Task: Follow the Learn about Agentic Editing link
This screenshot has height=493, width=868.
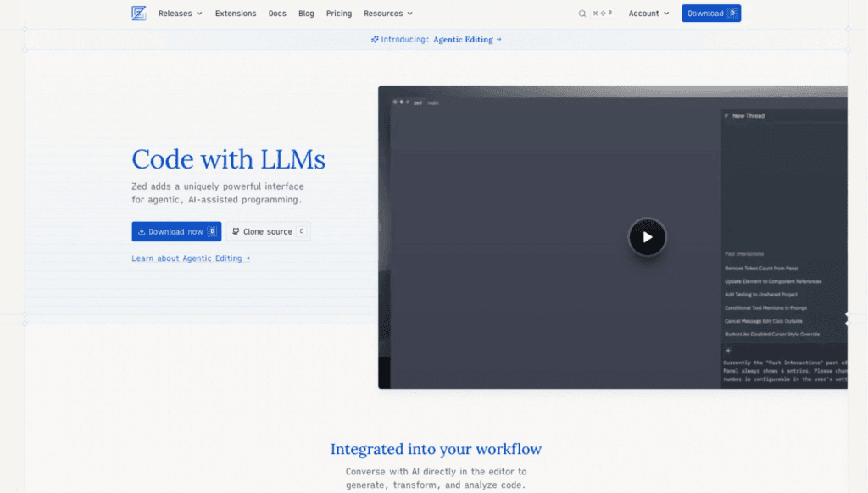Action: pos(191,258)
